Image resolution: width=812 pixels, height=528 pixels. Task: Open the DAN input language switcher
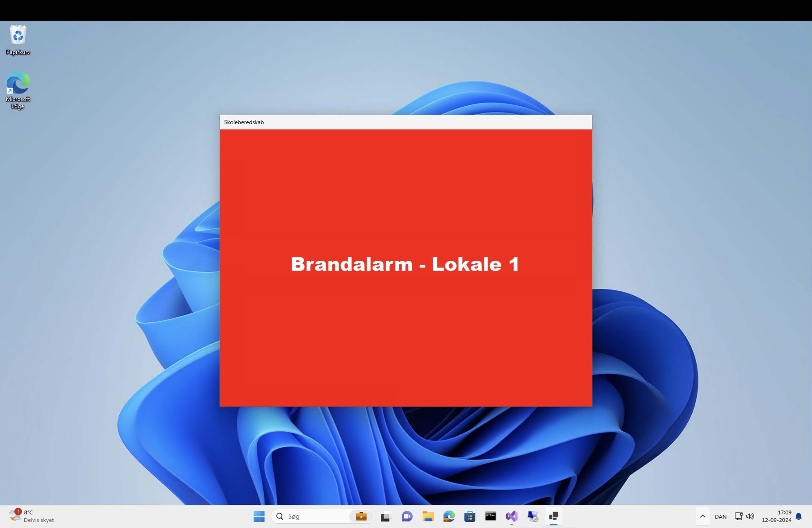tap(720, 516)
